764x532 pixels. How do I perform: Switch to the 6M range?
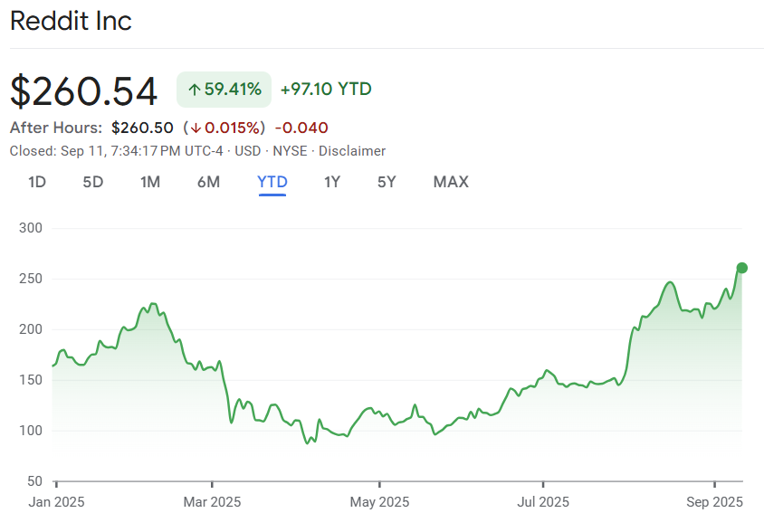pyautogui.click(x=208, y=182)
